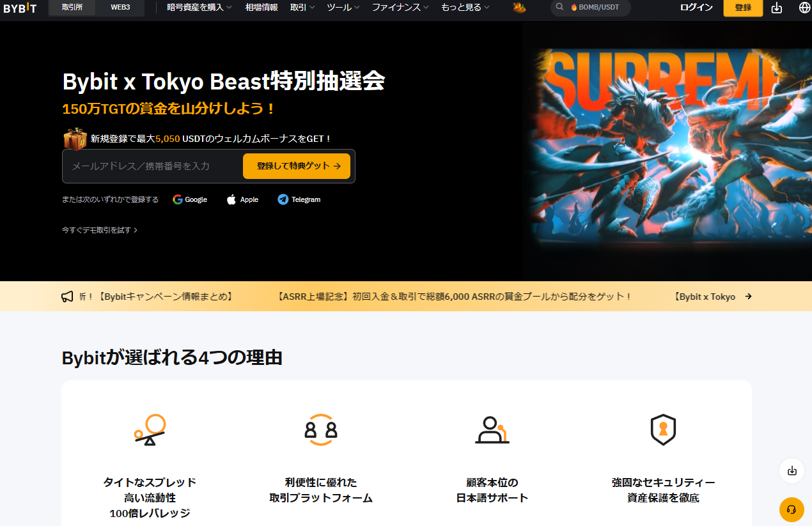Click the email or phone number input
Image resolution: width=812 pixels, height=526 pixels.
coord(152,166)
